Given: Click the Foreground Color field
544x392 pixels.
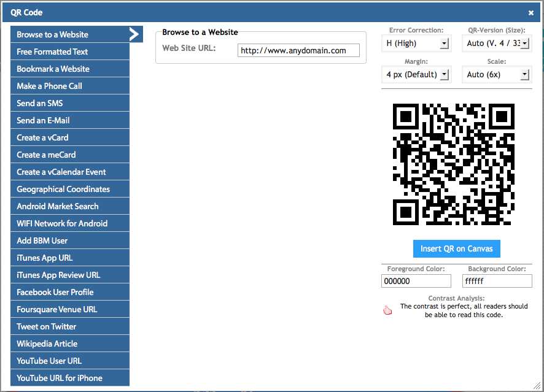Looking at the screenshot, I should pos(416,281).
